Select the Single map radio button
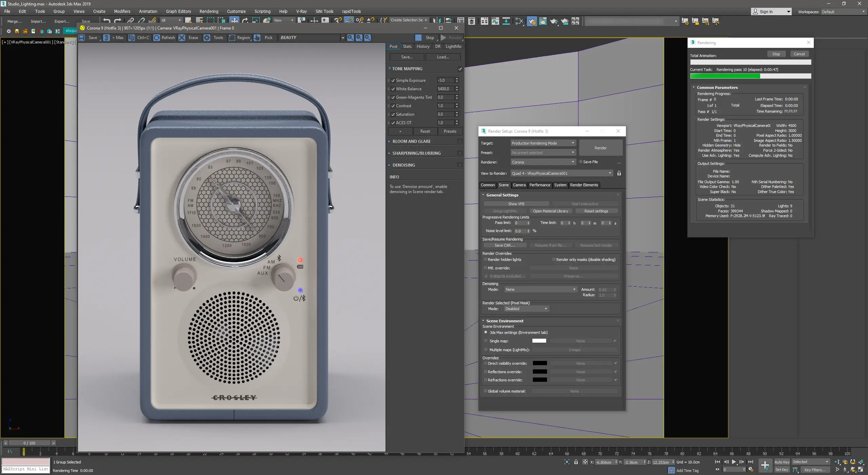This screenshot has width=868, height=475. pos(486,341)
